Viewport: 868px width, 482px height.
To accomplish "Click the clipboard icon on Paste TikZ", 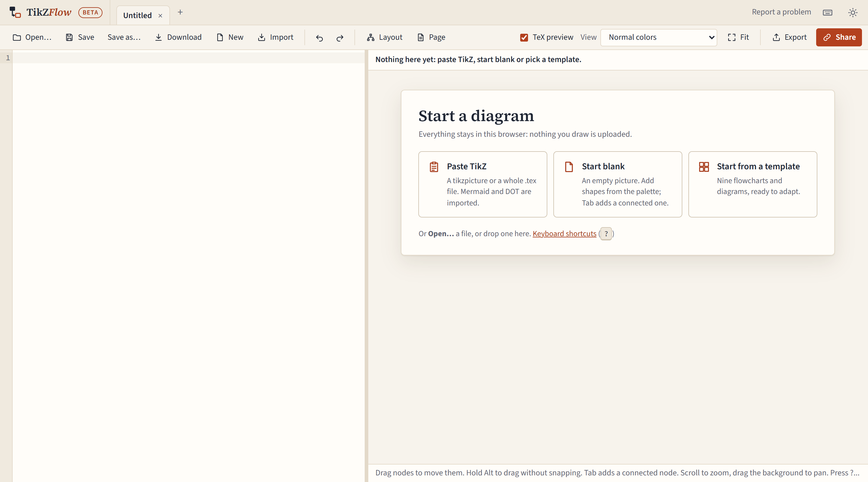I will coord(434,167).
